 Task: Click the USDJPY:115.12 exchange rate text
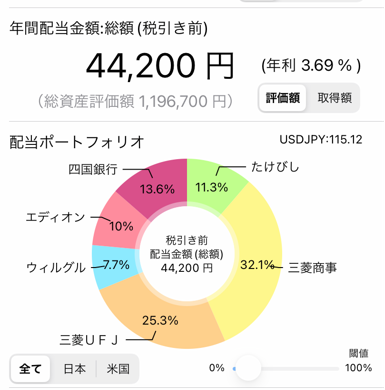point(321,139)
